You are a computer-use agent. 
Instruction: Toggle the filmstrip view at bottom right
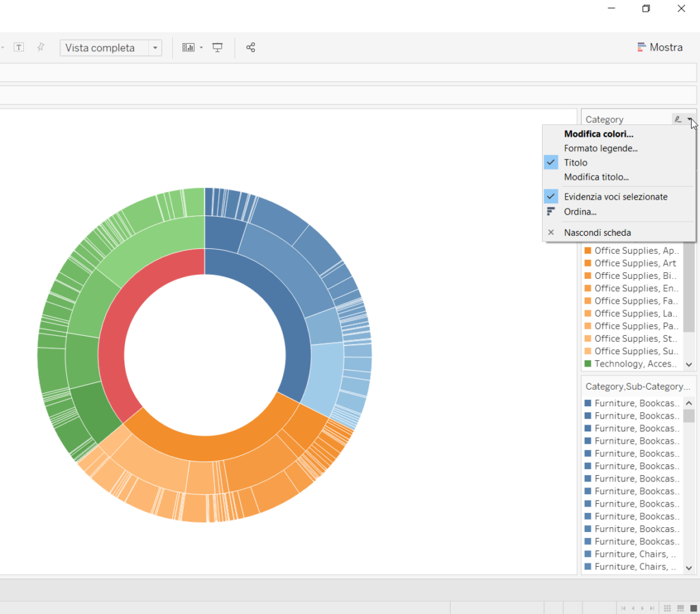click(679, 608)
